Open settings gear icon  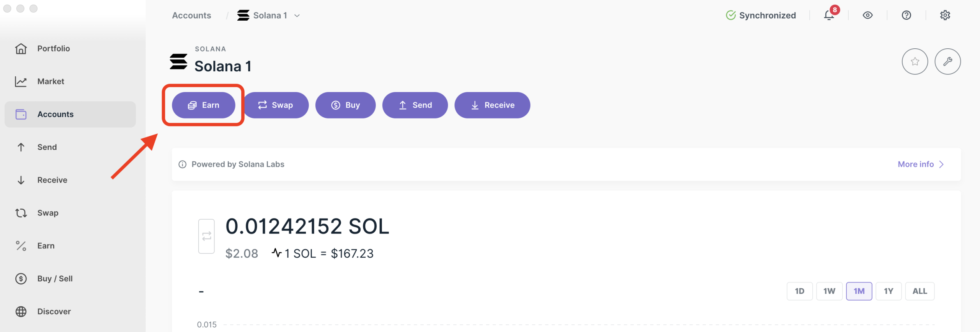point(945,15)
